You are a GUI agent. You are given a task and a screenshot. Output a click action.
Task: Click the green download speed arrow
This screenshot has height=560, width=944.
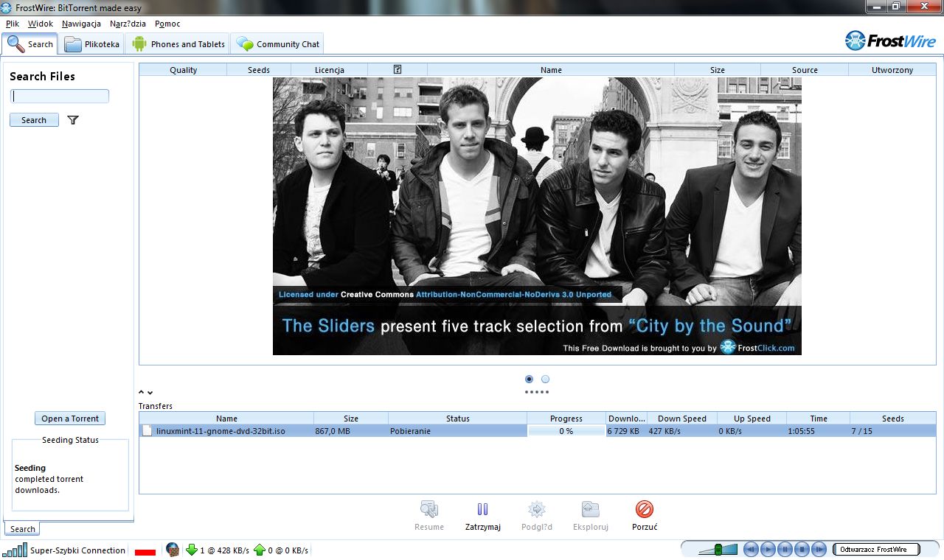(x=192, y=550)
